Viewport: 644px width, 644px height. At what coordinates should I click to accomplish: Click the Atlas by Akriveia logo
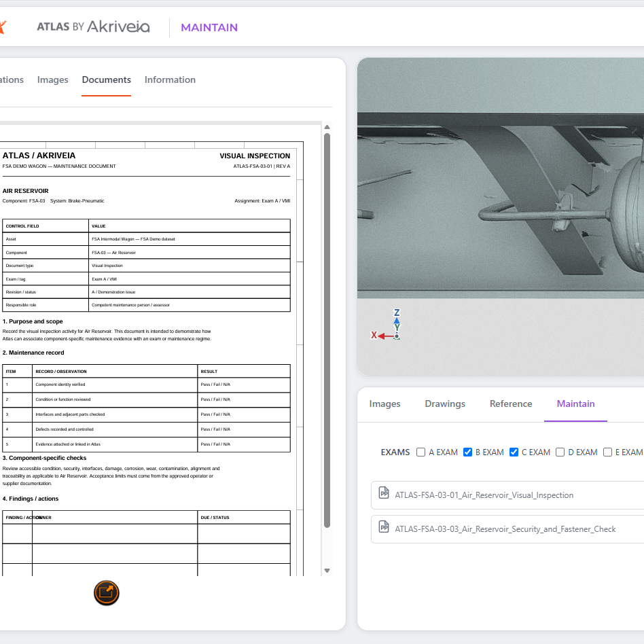pos(93,26)
